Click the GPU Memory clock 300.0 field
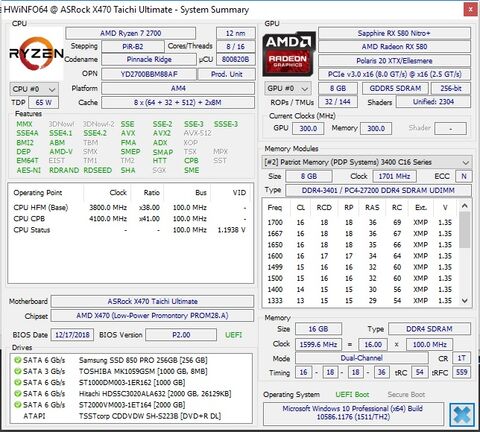Viewport: 480px width, 432px height. [x=376, y=128]
